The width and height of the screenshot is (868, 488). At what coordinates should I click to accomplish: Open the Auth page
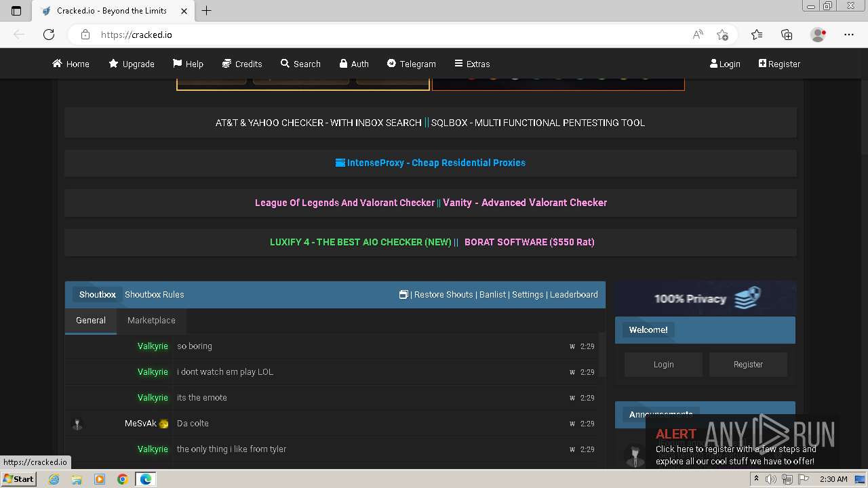pyautogui.click(x=354, y=64)
